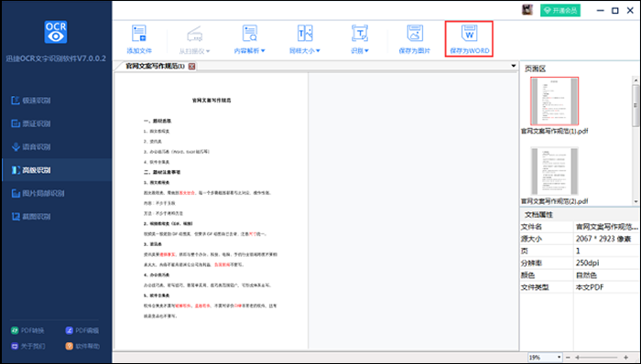The height and width of the screenshot is (364, 641).
Task: Open the PDF编辑 tool
Action: click(x=82, y=330)
